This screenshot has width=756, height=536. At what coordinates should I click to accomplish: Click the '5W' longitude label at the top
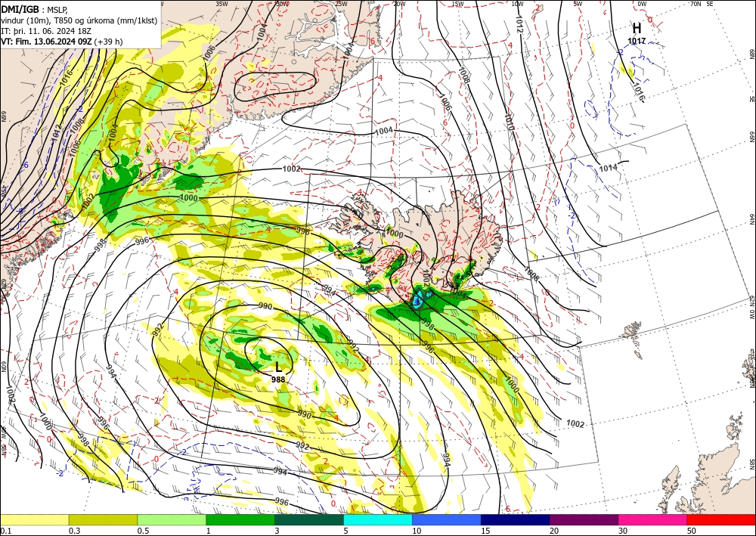click(x=578, y=4)
